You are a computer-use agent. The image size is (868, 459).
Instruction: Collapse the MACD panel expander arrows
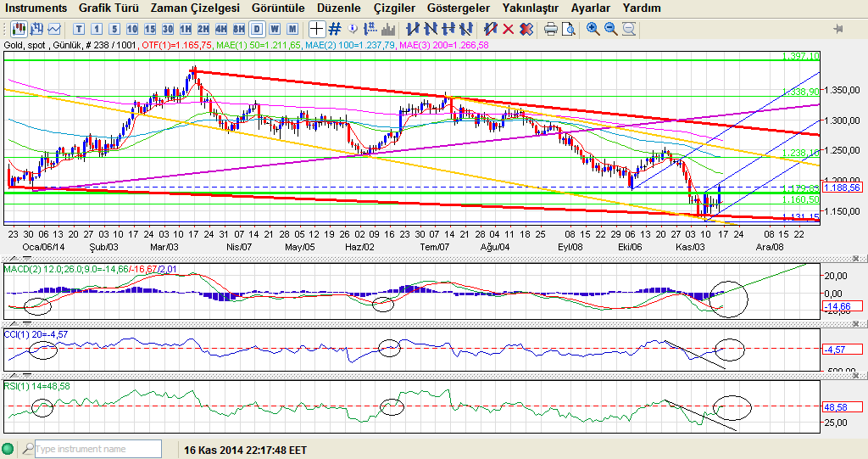[19, 259]
